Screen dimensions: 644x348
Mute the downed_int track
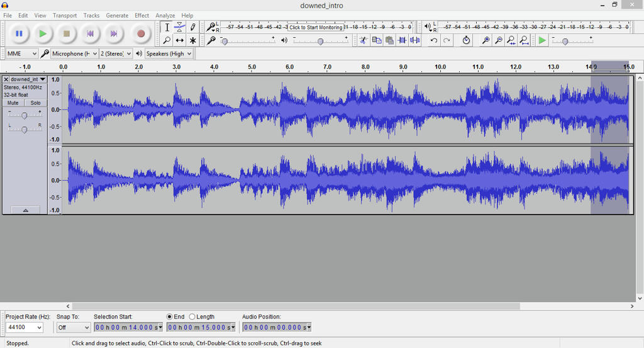coord(13,103)
